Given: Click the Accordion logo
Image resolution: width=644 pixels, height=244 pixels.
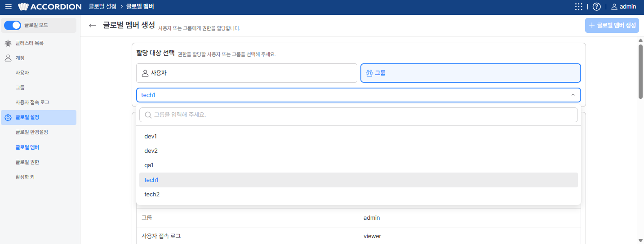Looking at the screenshot, I should click(50, 7).
